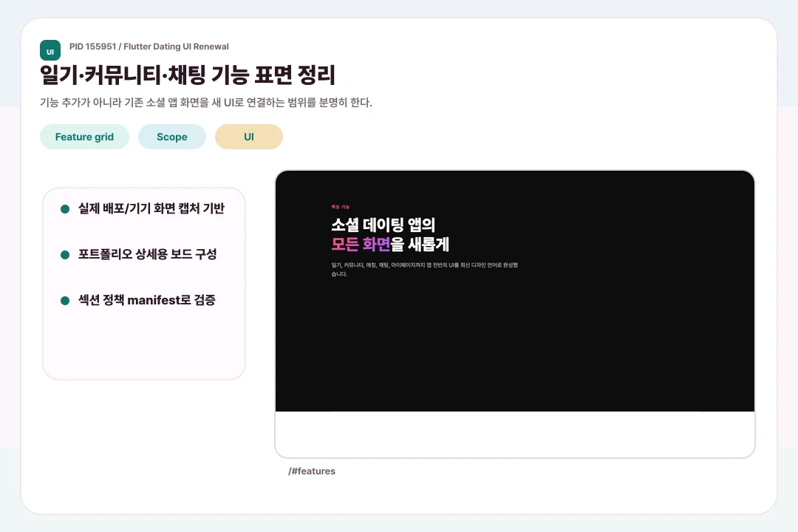
Task: Click the green UI badge icon
Action: click(x=50, y=50)
